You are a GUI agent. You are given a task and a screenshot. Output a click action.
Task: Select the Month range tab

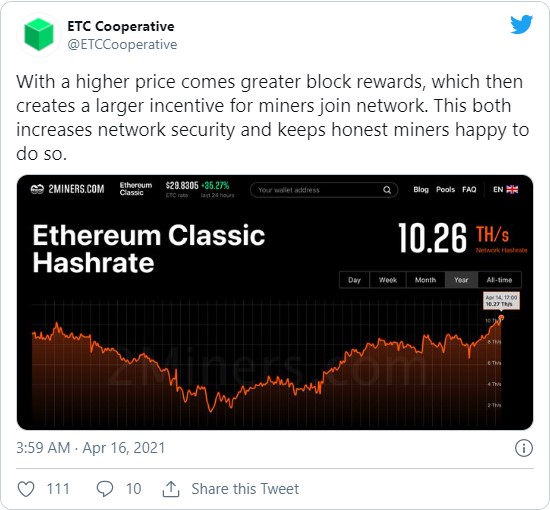pyautogui.click(x=425, y=280)
